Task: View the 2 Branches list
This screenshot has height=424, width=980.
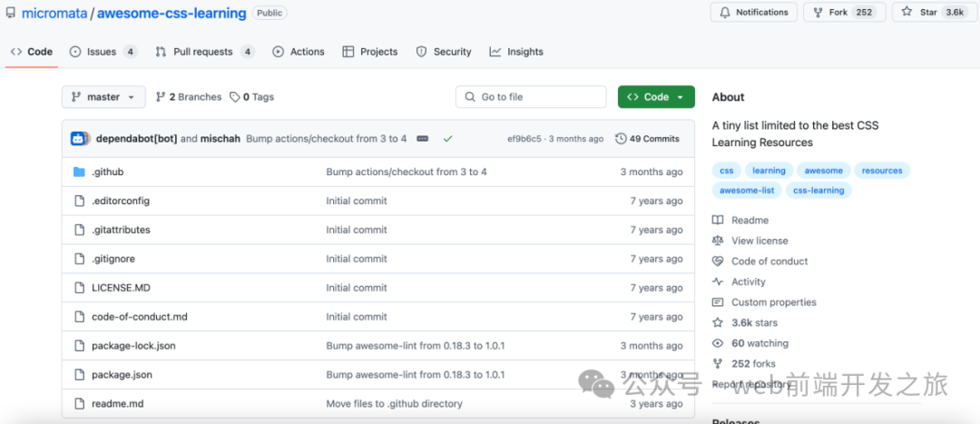Action: tap(189, 97)
